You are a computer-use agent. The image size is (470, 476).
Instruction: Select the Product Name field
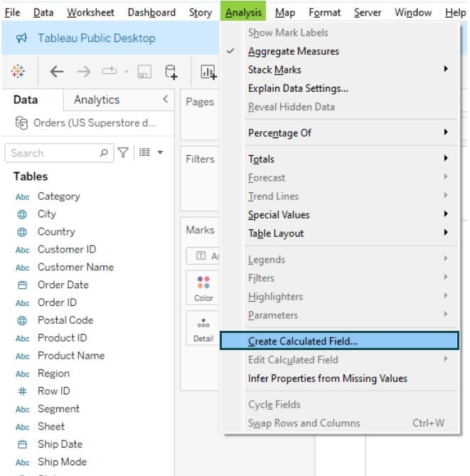coord(71,356)
